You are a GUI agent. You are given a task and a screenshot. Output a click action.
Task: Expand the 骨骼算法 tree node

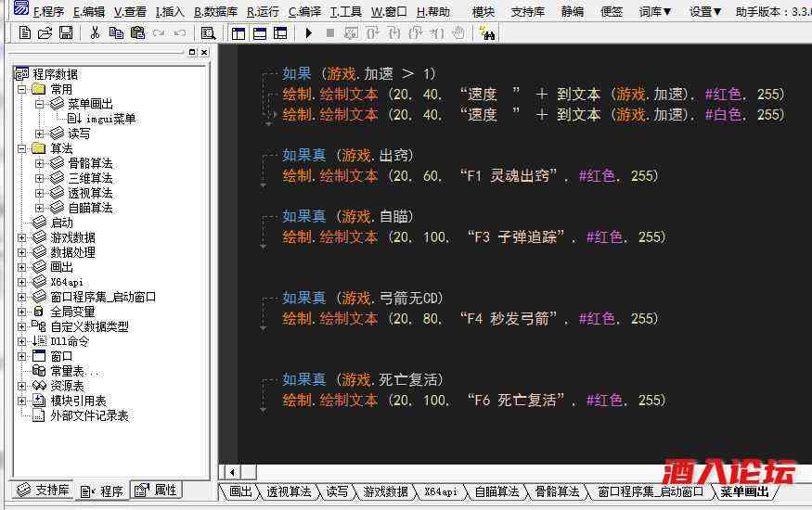click(40, 163)
